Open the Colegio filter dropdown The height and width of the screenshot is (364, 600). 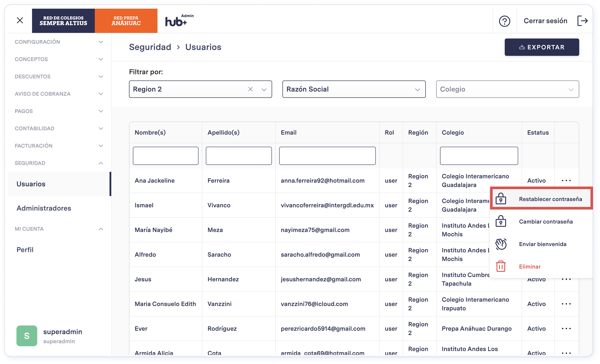pyautogui.click(x=507, y=89)
